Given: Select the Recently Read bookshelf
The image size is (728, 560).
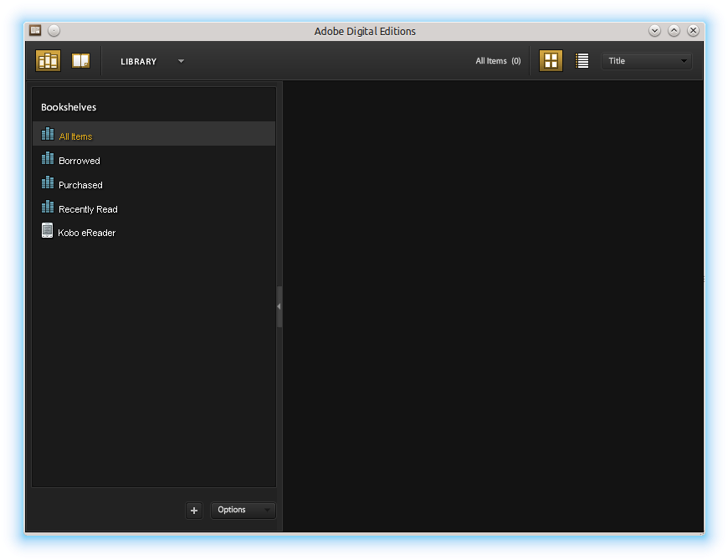Looking at the screenshot, I should [x=88, y=209].
